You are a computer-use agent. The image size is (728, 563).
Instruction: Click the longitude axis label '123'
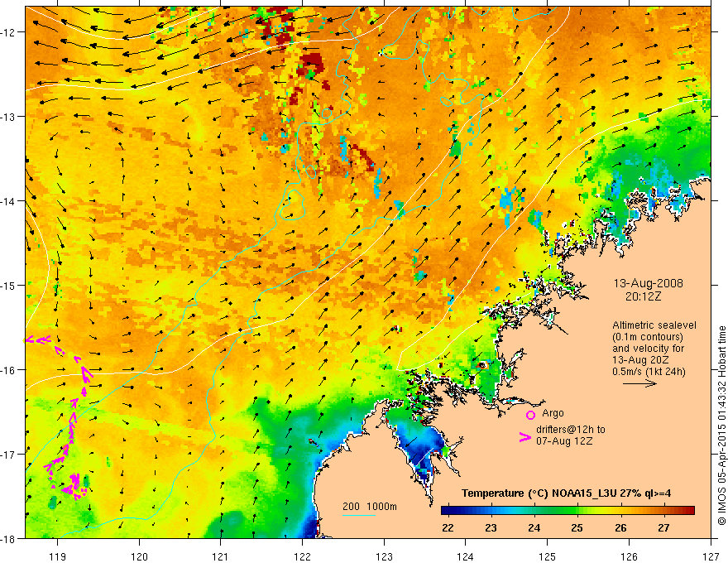pos(384,556)
